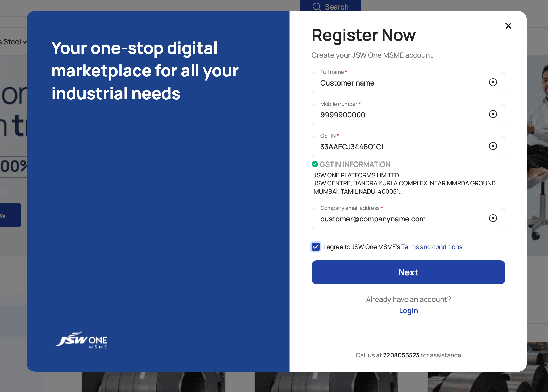Click into the Company email address input
The image size is (548, 392).
point(400,219)
